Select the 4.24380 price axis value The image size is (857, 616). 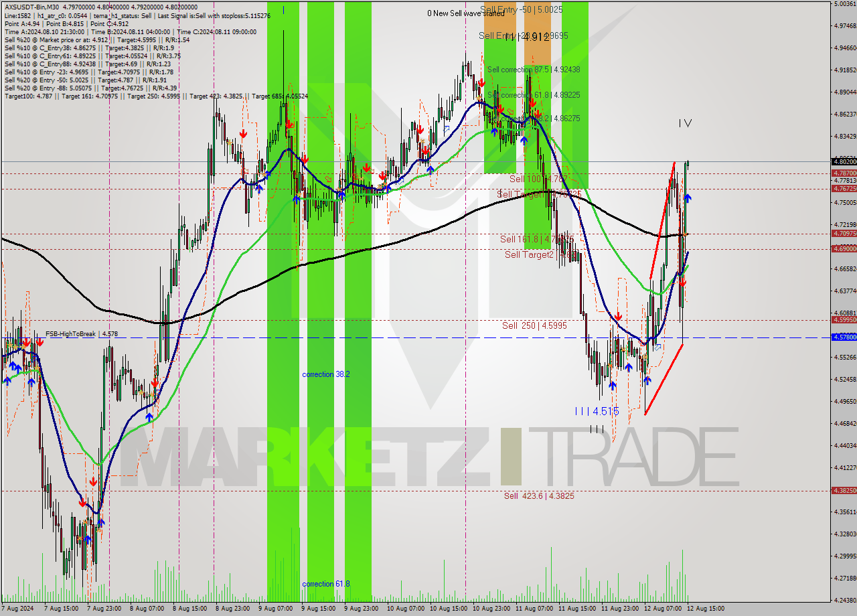(x=844, y=600)
